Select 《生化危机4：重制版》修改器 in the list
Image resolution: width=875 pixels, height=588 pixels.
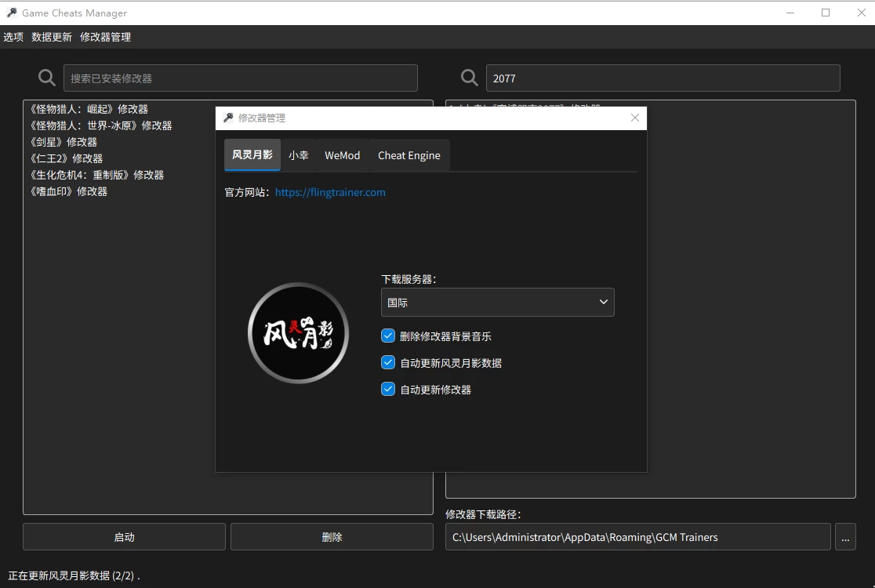(97, 175)
